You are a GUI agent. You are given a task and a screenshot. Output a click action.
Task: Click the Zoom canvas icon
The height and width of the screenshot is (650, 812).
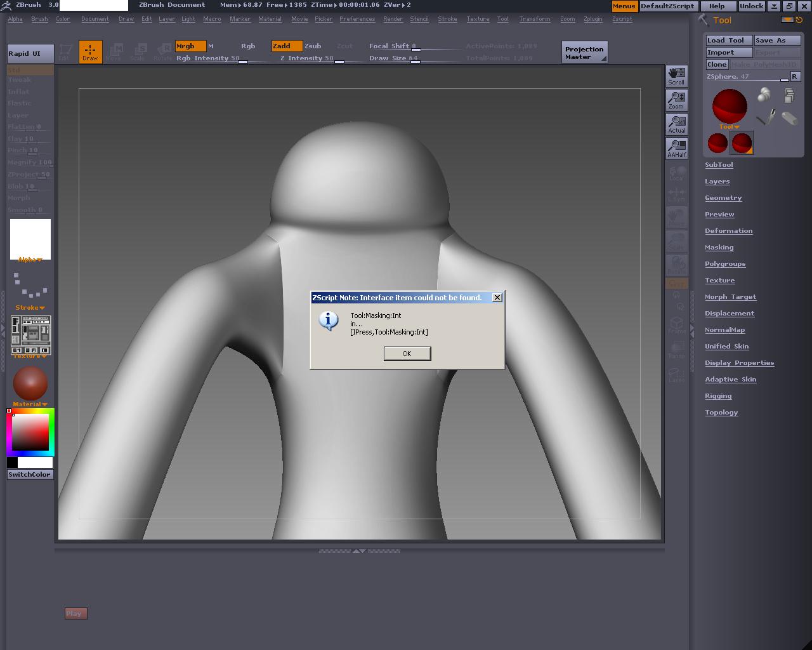677,100
